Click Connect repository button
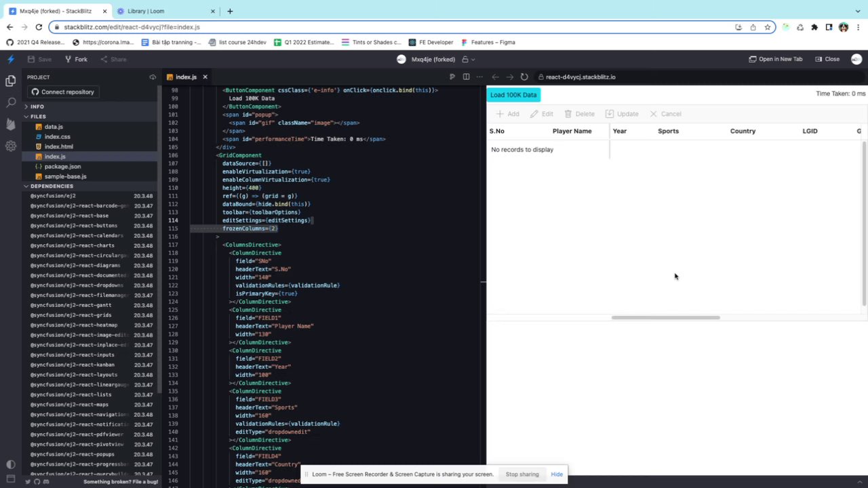The image size is (868, 488). point(62,91)
